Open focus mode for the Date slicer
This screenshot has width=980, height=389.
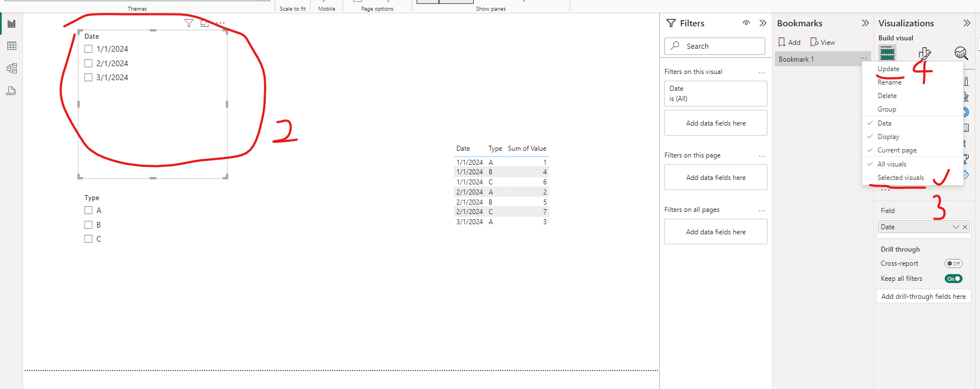pos(205,23)
